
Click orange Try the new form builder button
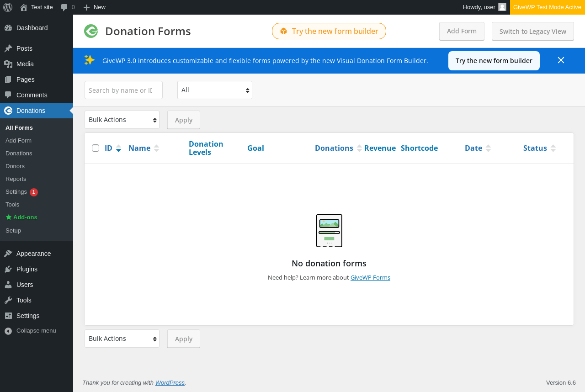(329, 31)
